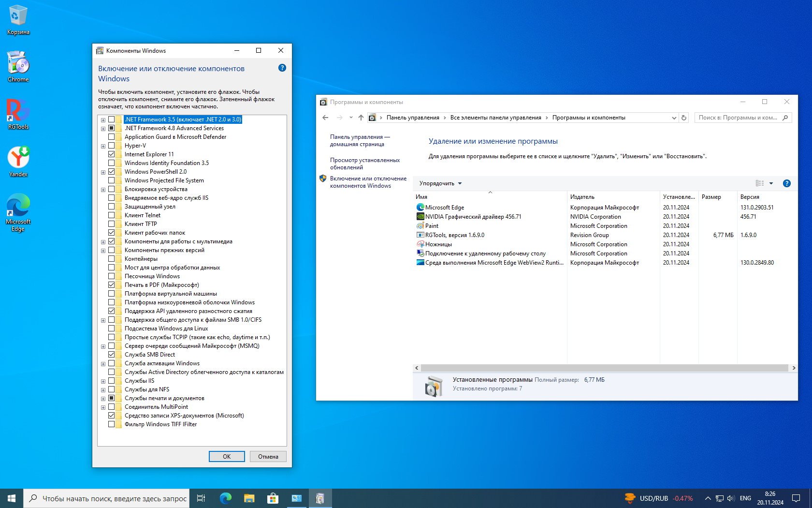Open the Упорядочить dropdown menu

tap(440, 183)
